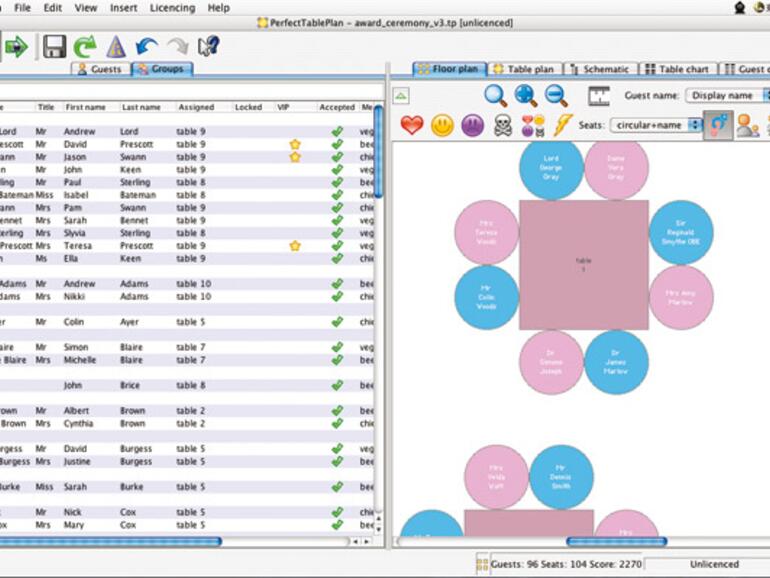Screen dimensions: 770x578
Task: Click the Save floppy disk icon
Action: click(54, 46)
